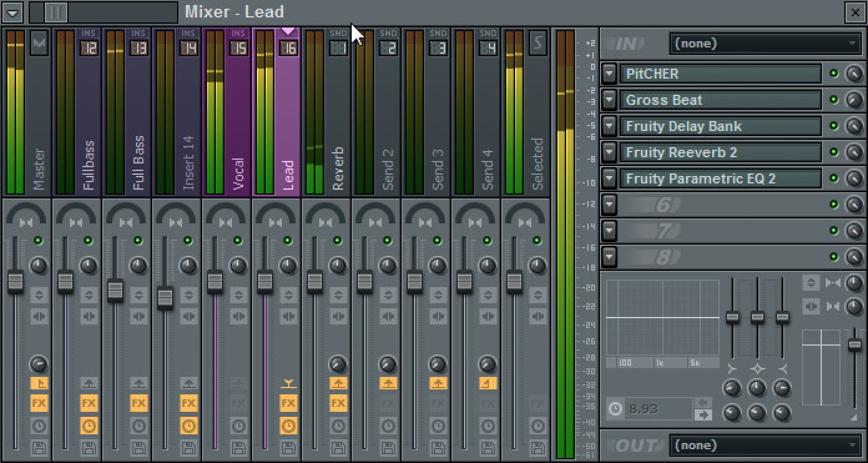Click the FX button on Fullbass track 12
The width and height of the screenshot is (868, 463).
(89, 404)
